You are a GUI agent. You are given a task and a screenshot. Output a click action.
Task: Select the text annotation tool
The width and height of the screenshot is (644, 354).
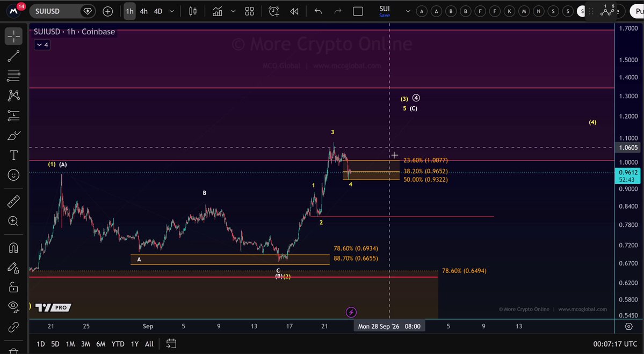13,155
